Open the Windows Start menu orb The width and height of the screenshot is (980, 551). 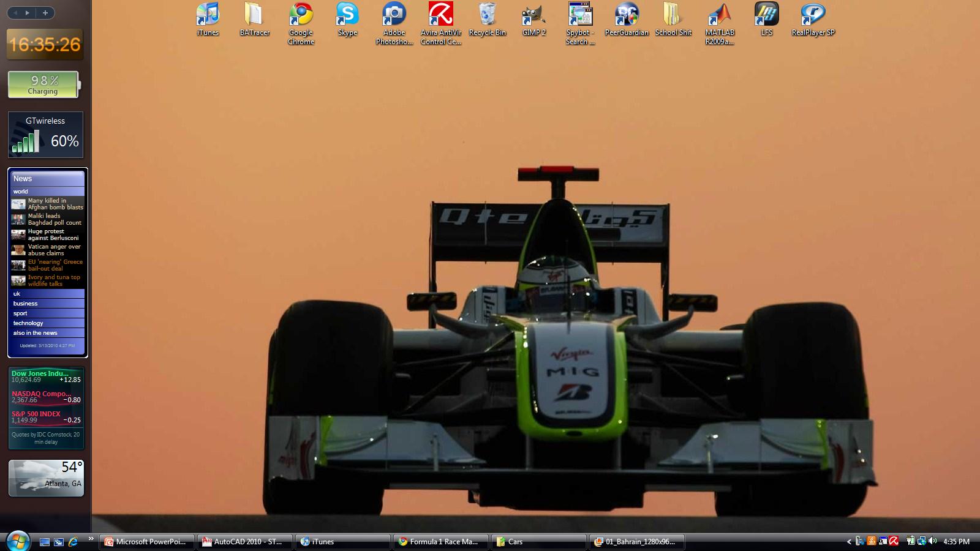click(x=18, y=541)
